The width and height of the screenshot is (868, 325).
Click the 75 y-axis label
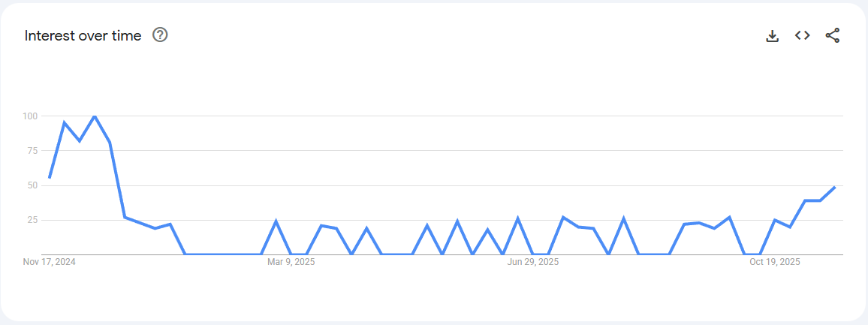[32, 150]
